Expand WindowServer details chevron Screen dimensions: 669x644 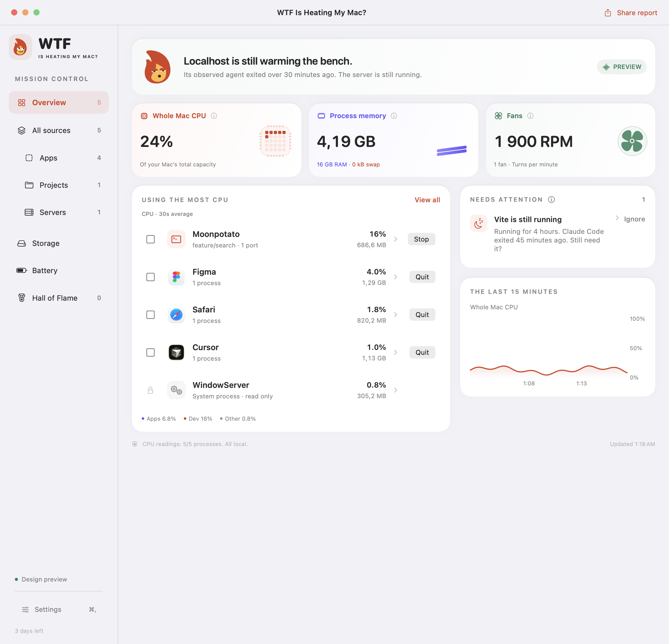coord(395,390)
